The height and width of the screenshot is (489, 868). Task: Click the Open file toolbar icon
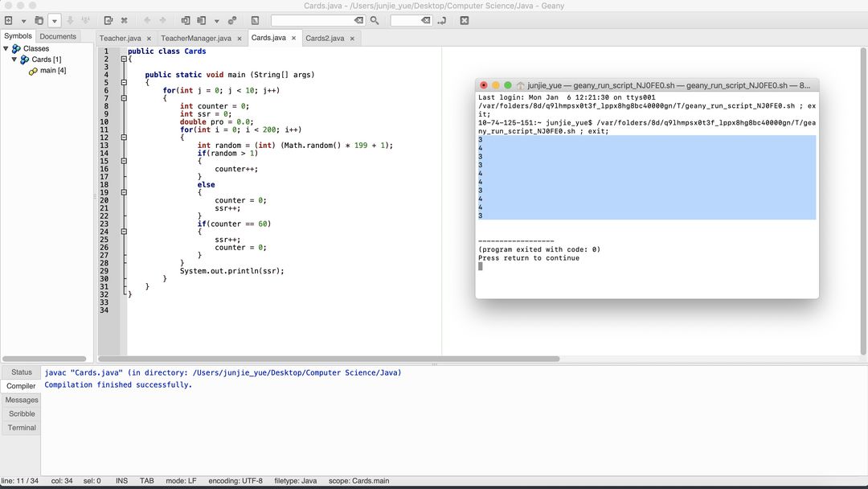39,20
